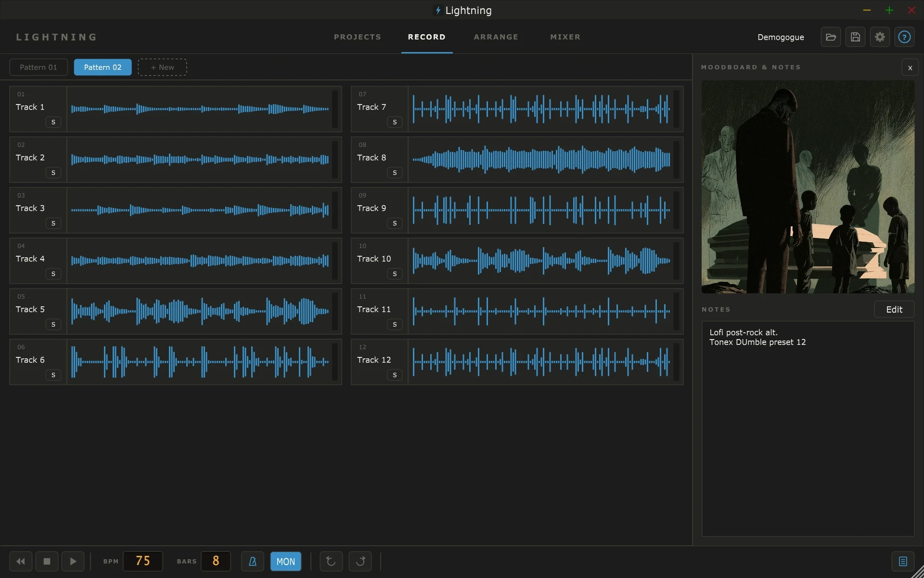Click the Track 7 waveform

[x=541, y=109]
